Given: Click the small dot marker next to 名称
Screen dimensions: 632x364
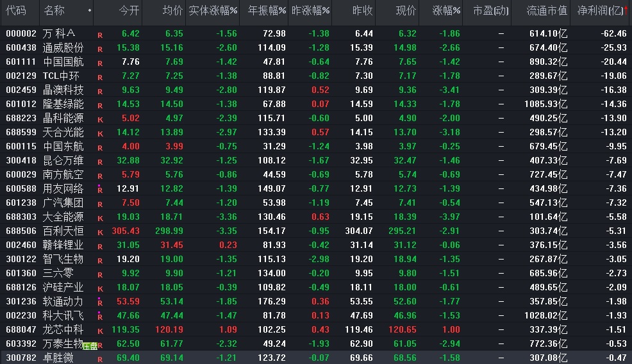Looking at the screenshot, I should (x=90, y=10).
